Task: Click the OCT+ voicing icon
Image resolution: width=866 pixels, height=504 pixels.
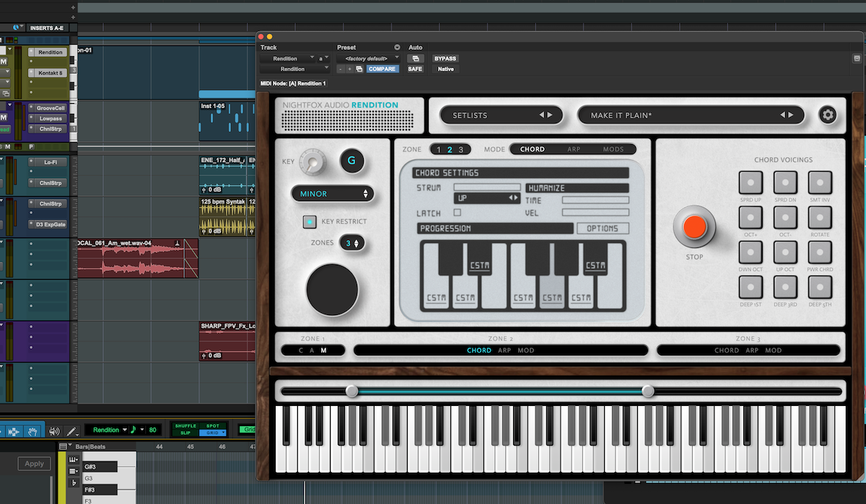Action: [x=751, y=218]
